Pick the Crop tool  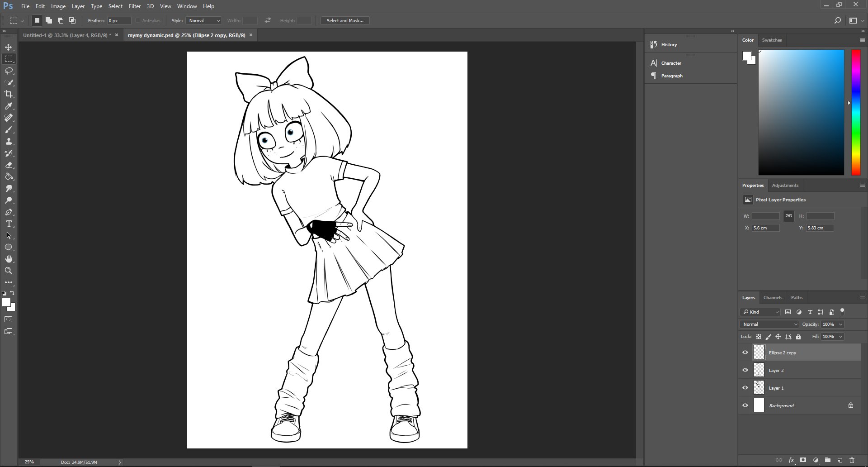pyautogui.click(x=9, y=94)
